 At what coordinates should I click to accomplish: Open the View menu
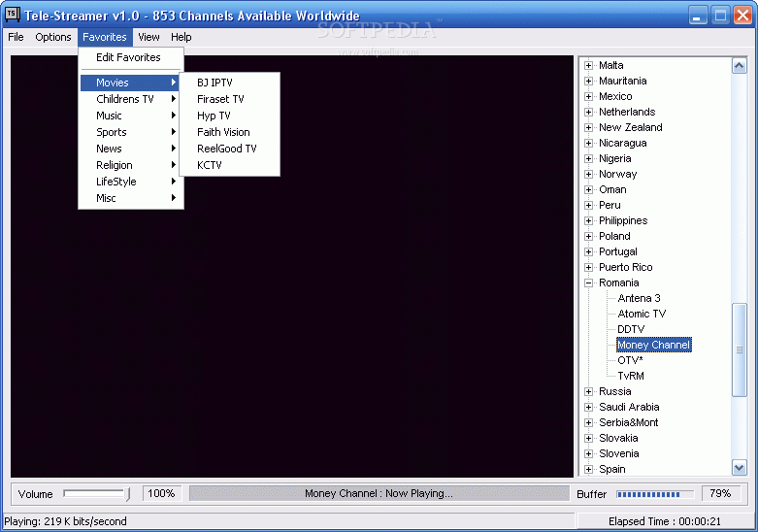148,37
